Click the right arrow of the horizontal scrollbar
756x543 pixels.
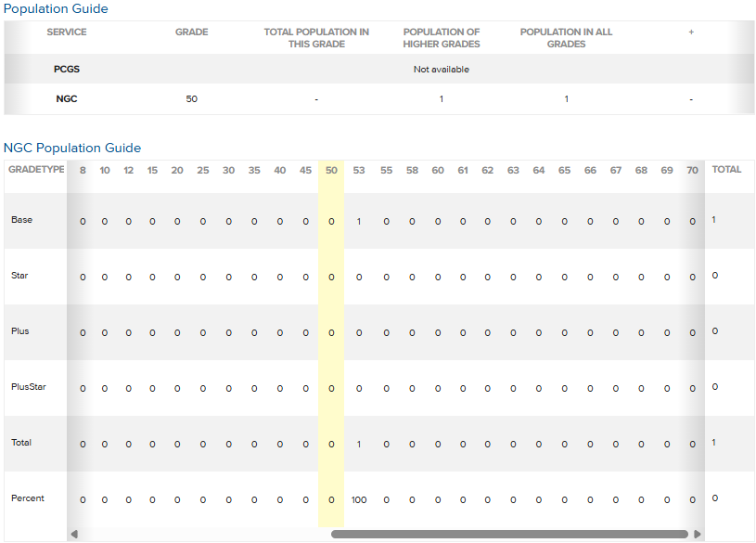(698, 534)
